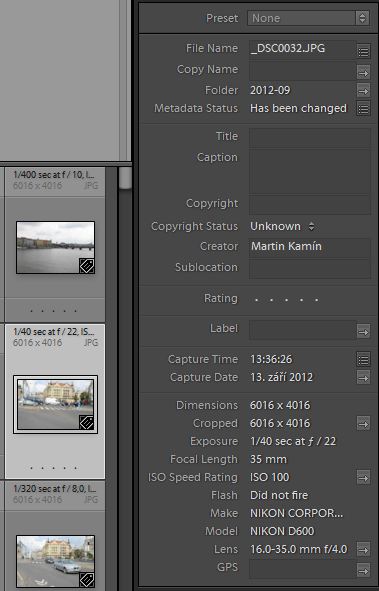Show the 2012-09 folder via arrow icon
379x591 pixels.
pyautogui.click(x=363, y=90)
